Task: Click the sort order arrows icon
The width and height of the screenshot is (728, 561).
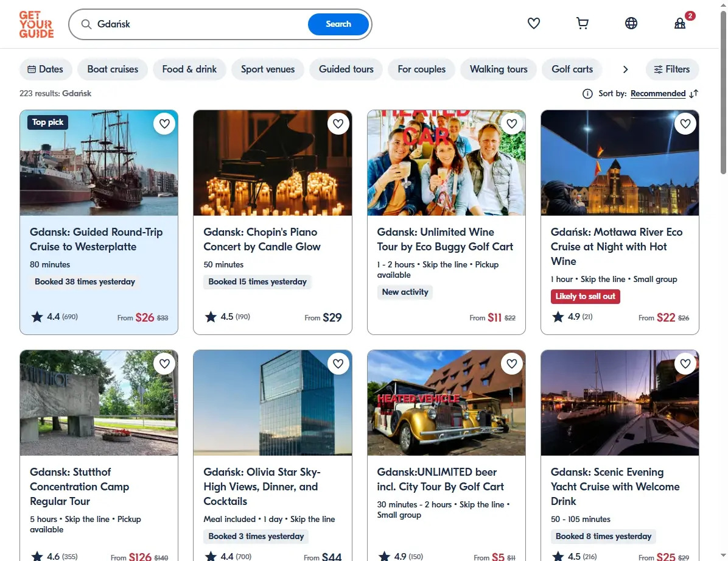Action: click(x=694, y=94)
